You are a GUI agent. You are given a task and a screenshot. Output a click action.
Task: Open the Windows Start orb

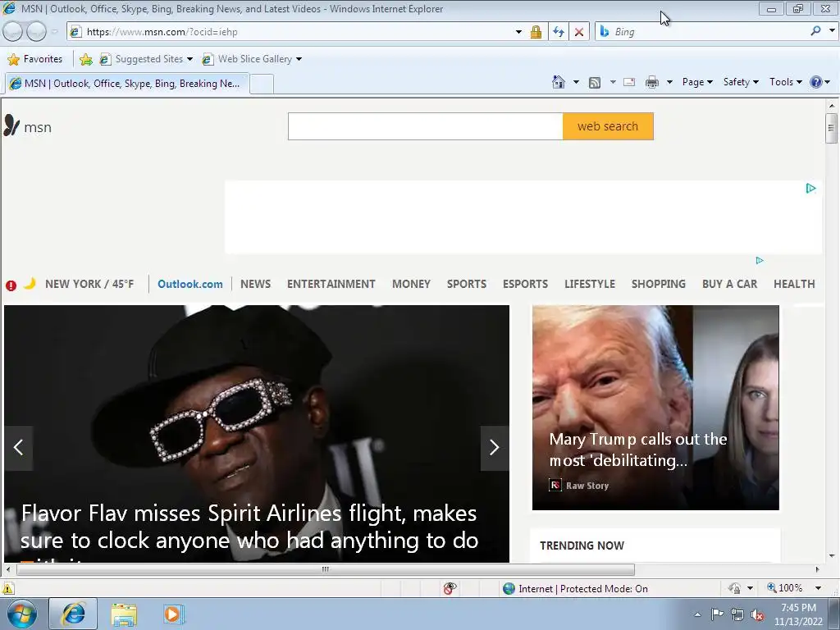[21, 614]
